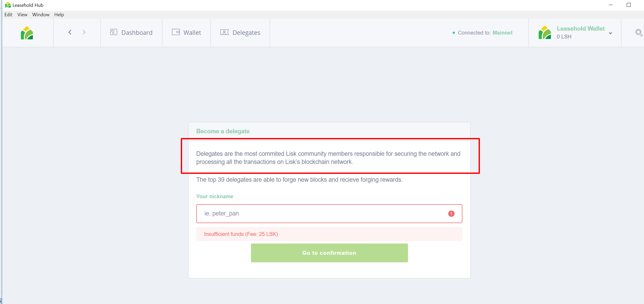Click the Dashboard icon in navigation
This screenshot has width=644, height=304.
click(x=114, y=32)
